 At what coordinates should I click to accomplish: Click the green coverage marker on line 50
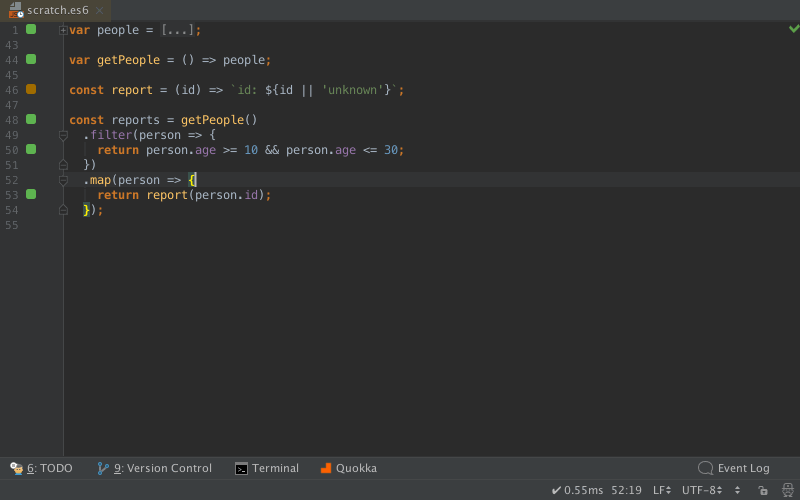coord(31,149)
